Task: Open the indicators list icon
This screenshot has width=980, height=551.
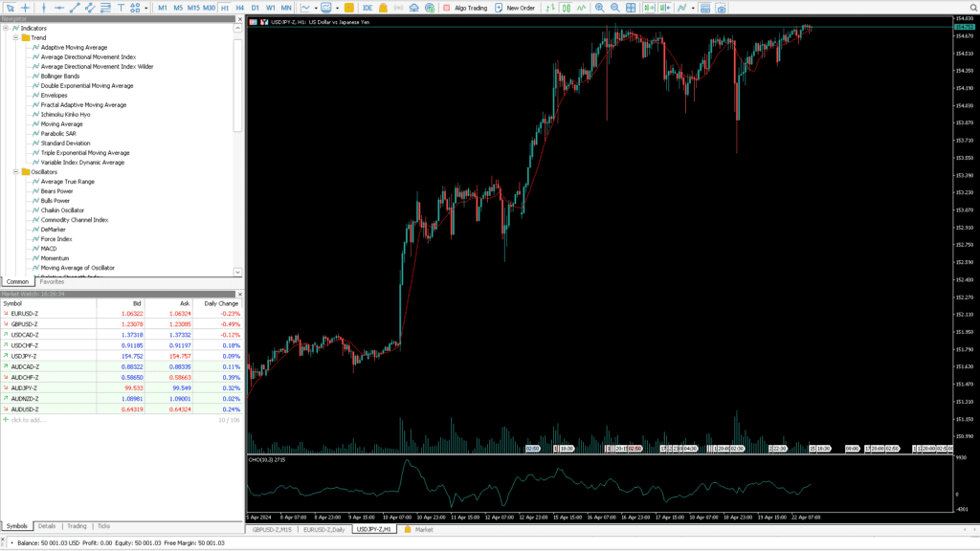Action: click(681, 8)
